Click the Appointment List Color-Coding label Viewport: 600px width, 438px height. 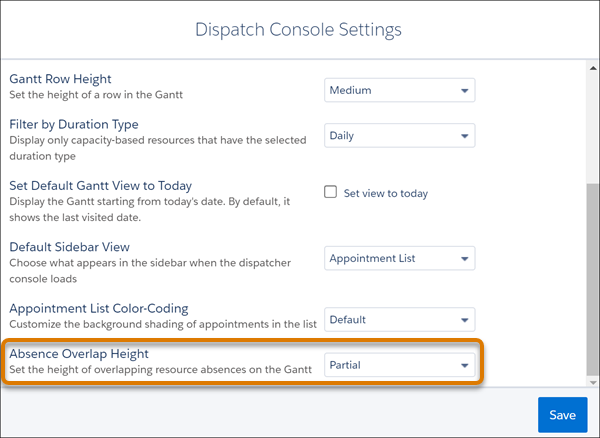coord(99,308)
